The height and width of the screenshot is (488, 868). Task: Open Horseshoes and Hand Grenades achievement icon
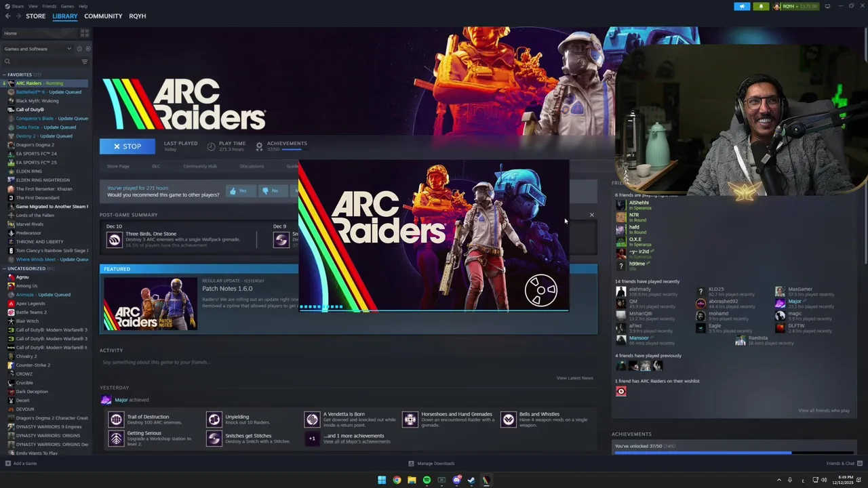(410, 420)
